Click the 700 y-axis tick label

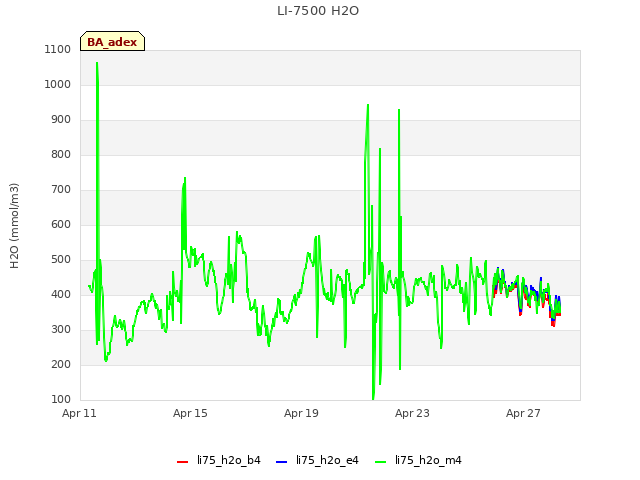pyautogui.click(x=61, y=189)
